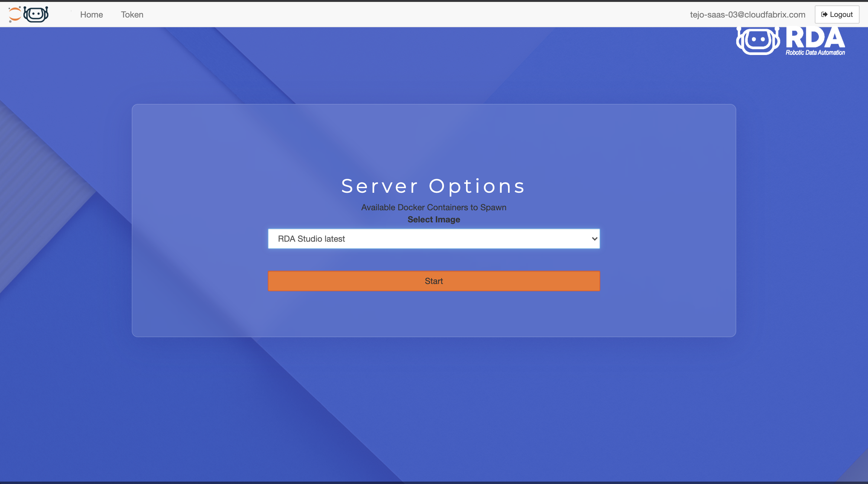Click the Server Options heading
Screen dimensions: 868x484
pyautogui.click(x=433, y=186)
